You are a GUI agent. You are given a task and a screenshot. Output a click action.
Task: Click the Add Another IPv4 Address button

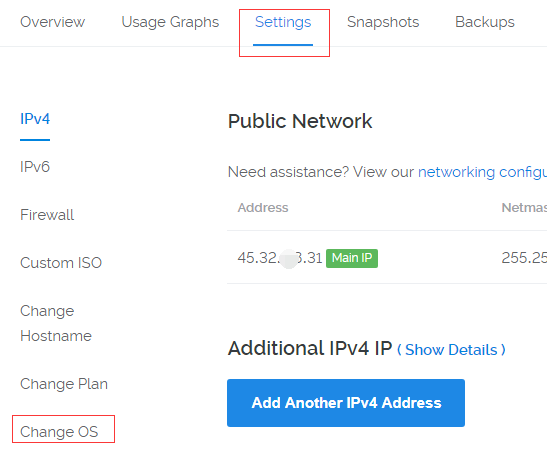(346, 403)
